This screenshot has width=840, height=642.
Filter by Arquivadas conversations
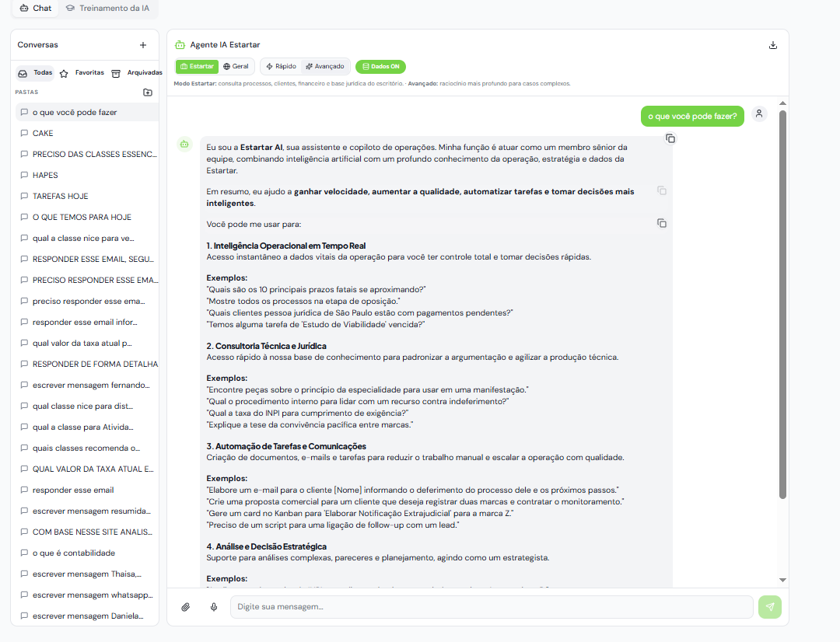pos(137,73)
